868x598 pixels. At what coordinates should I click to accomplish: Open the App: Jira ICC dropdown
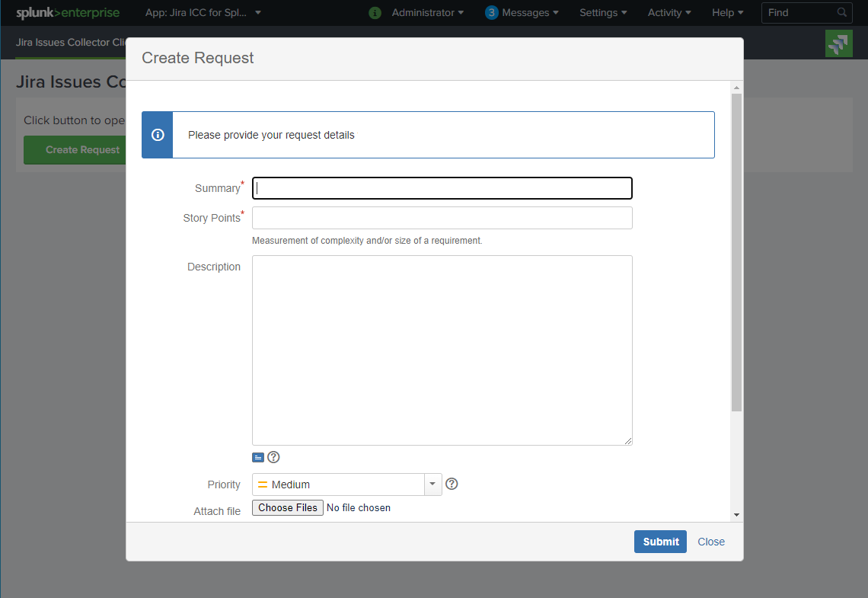click(203, 12)
